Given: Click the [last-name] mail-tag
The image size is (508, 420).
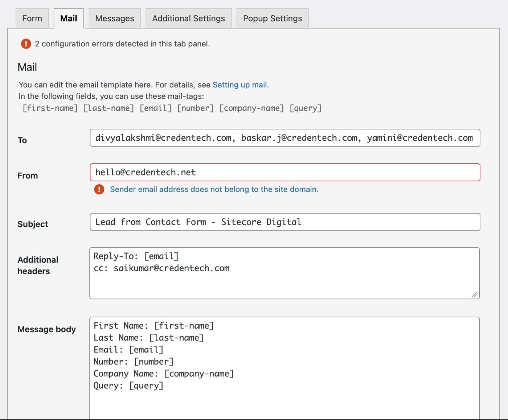Looking at the screenshot, I should pos(109,108).
